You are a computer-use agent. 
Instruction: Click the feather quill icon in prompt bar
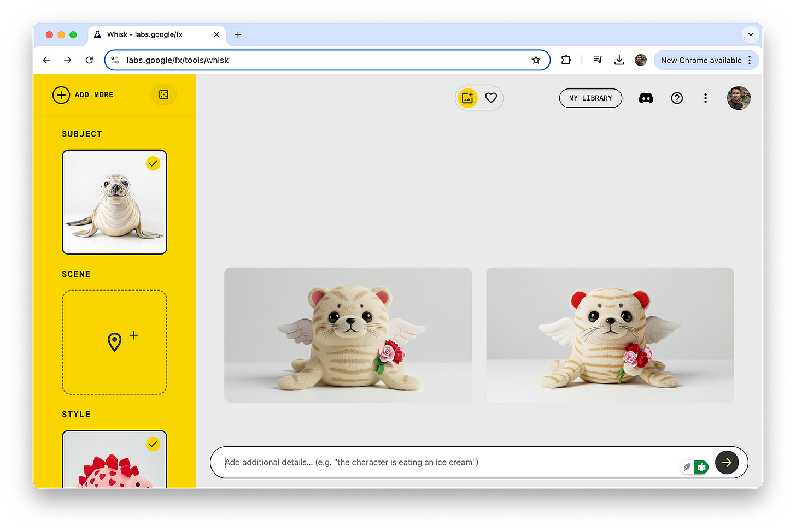point(686,467)
